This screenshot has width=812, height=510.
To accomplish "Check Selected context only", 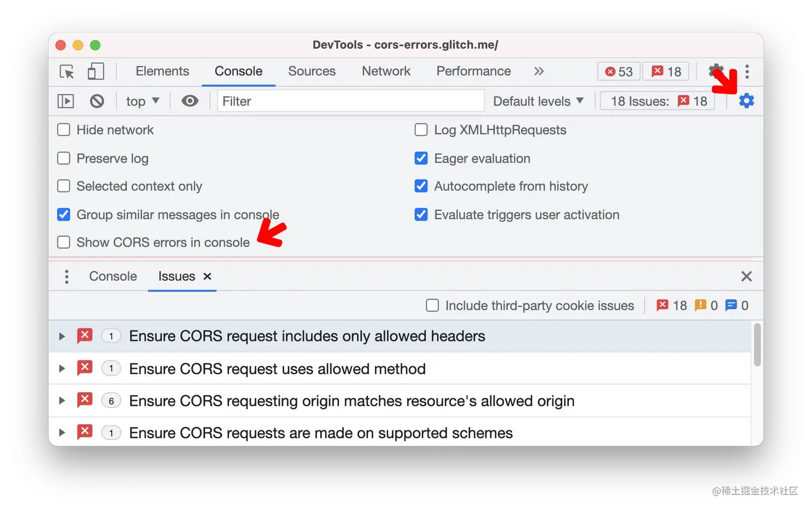I will [64, 186].
